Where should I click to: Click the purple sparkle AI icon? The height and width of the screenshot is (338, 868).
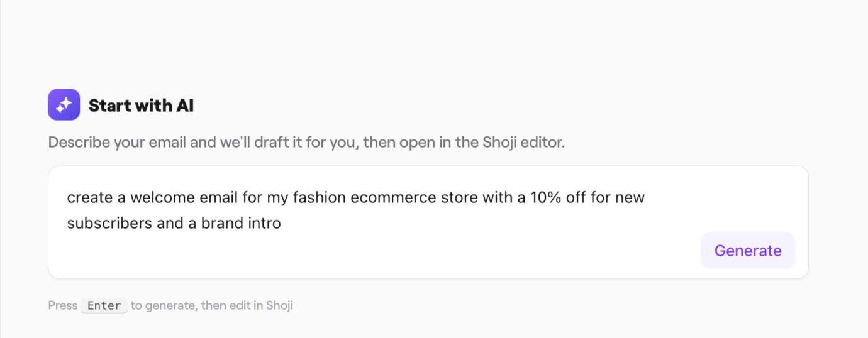64,105
